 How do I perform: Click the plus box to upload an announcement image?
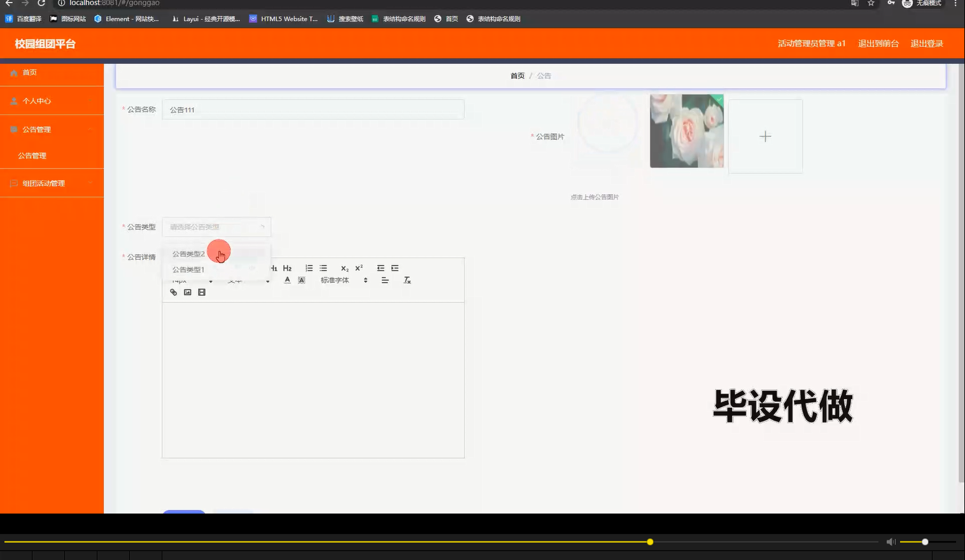[x=765, y=136]
